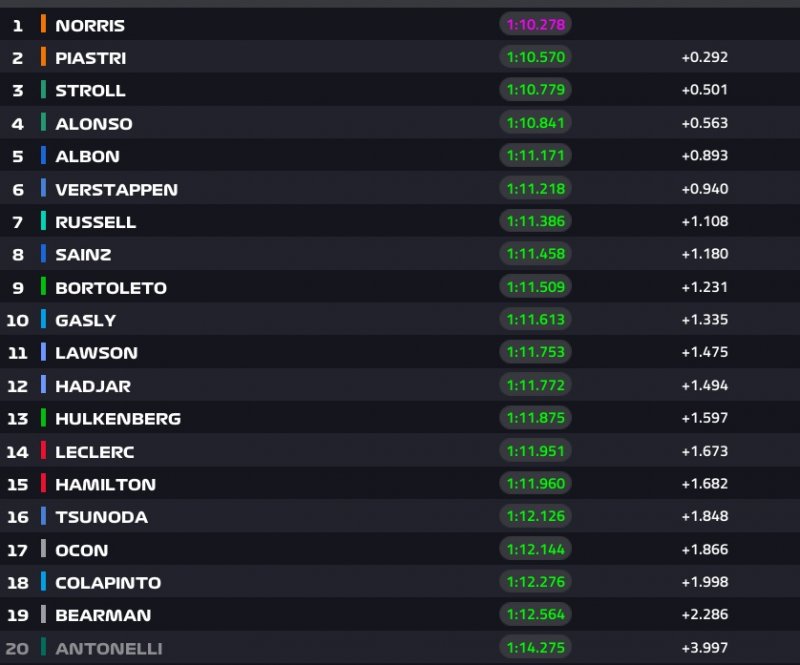
Task: Click greyed-out ANTONELLI driver name
Action: point(109,649)
